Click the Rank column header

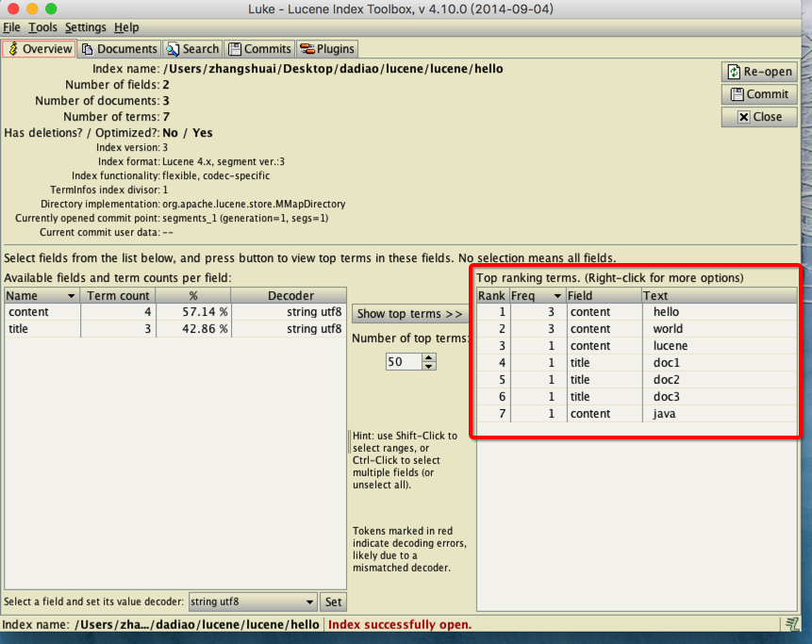coord(492,295)
